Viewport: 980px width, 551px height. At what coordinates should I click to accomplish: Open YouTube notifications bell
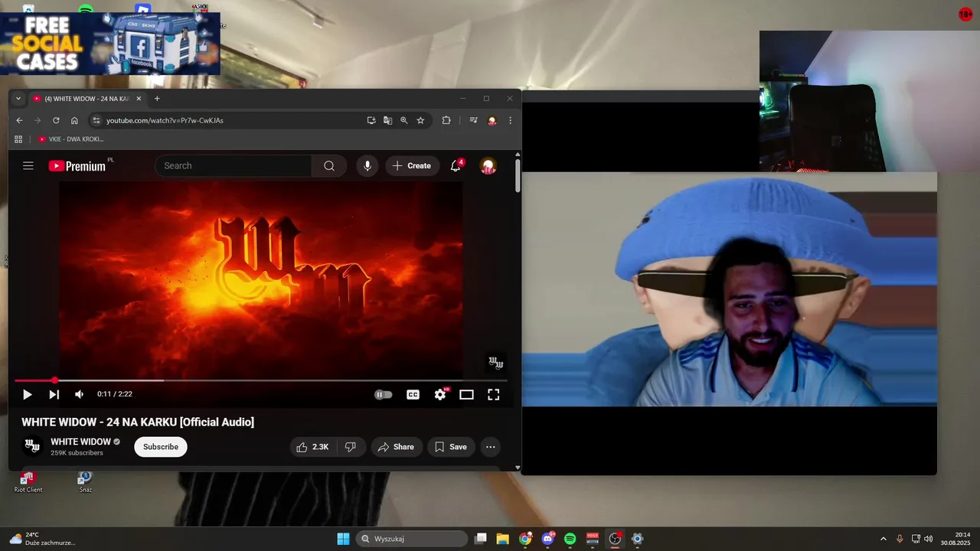(x=456, y=165)
